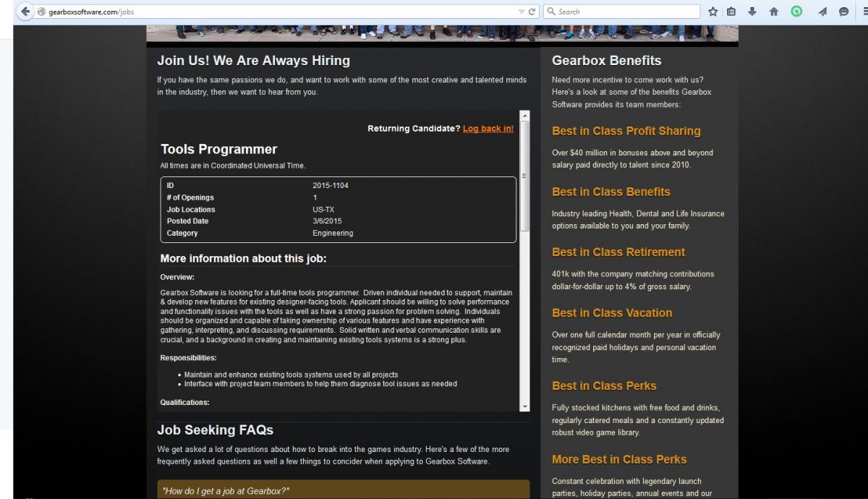868x499 pixels.
Task: Open the bookmarks list icon
Action: 731,12
